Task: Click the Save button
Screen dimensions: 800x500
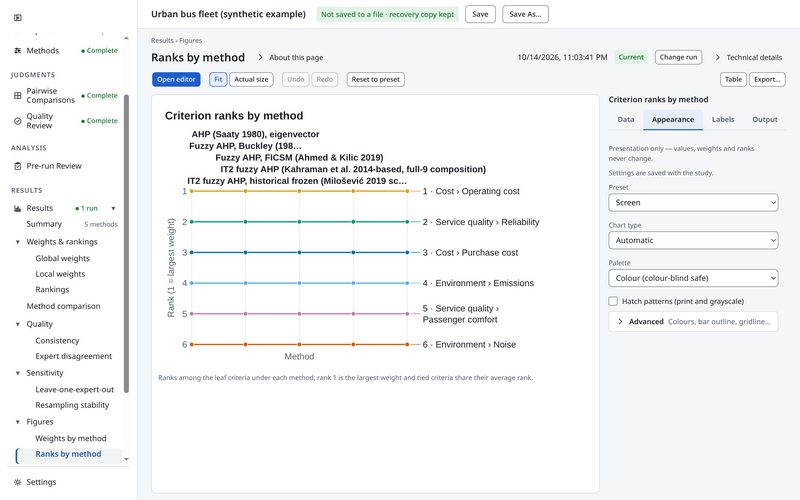Action: (x=480, y=14)
